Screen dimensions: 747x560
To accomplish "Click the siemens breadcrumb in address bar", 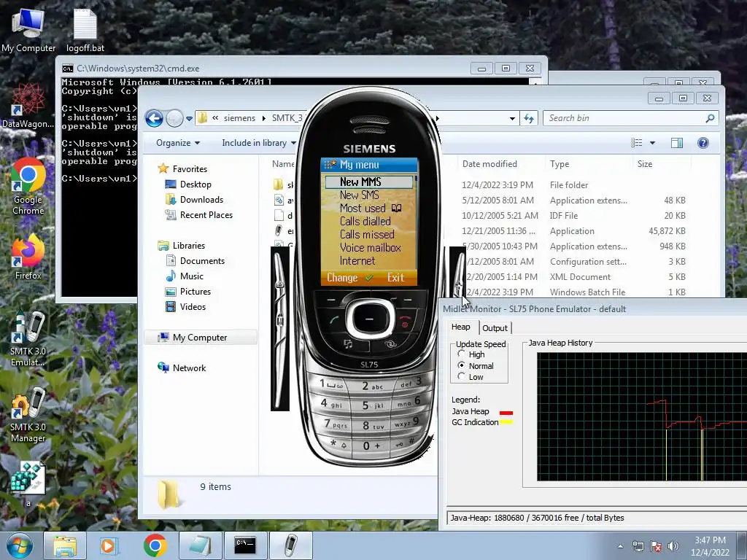I will 239,118.
